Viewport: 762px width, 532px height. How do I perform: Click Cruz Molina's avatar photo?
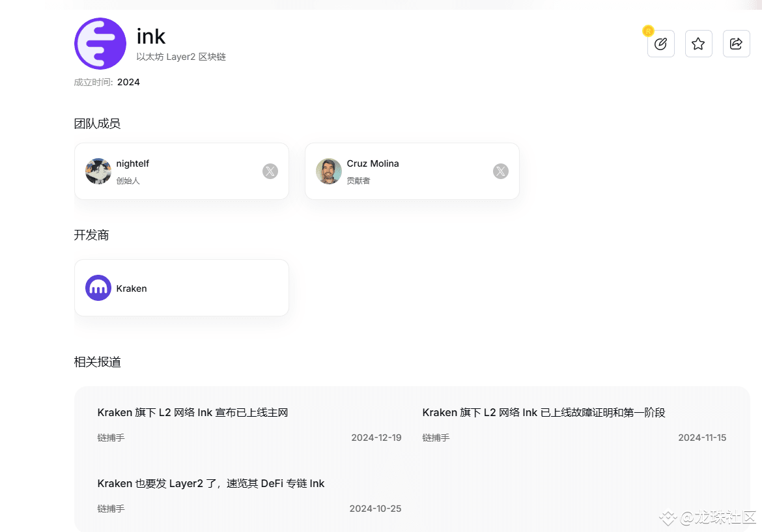(328, 171)
